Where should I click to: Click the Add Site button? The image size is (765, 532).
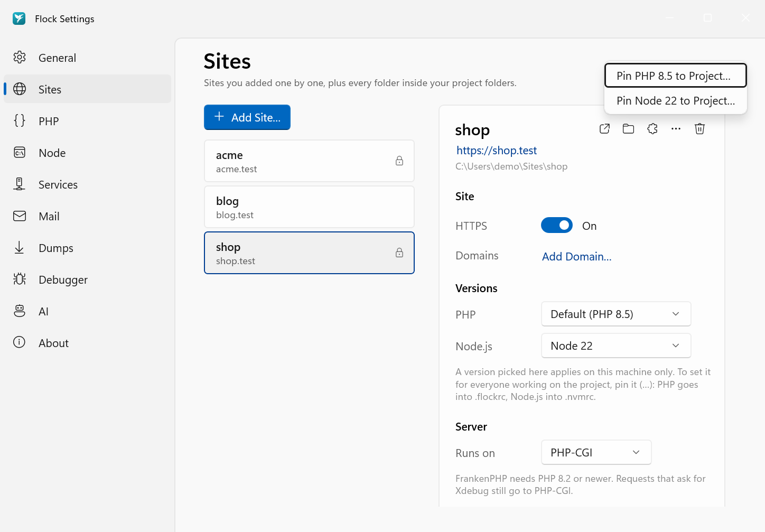tap(247, 117)
